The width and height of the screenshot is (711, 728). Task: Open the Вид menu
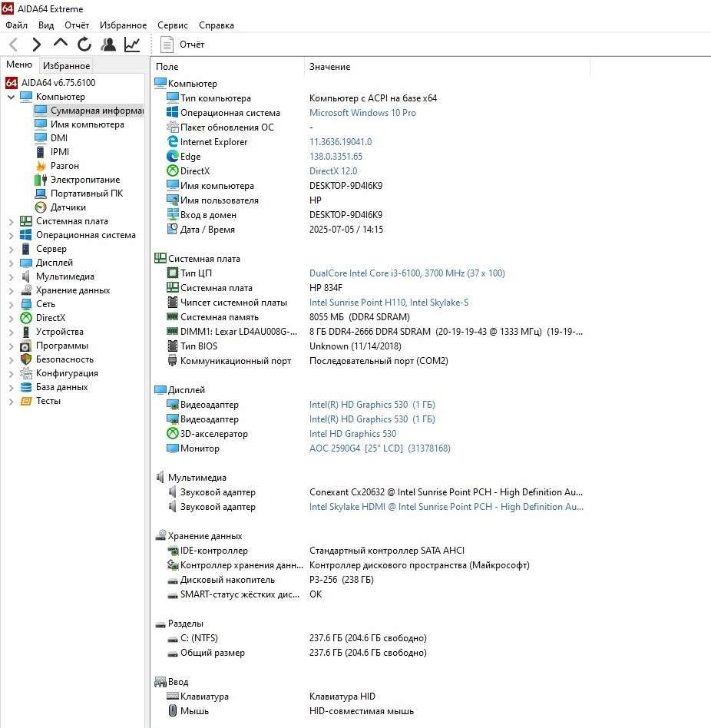pyautogui.click(x=46, y=25)
